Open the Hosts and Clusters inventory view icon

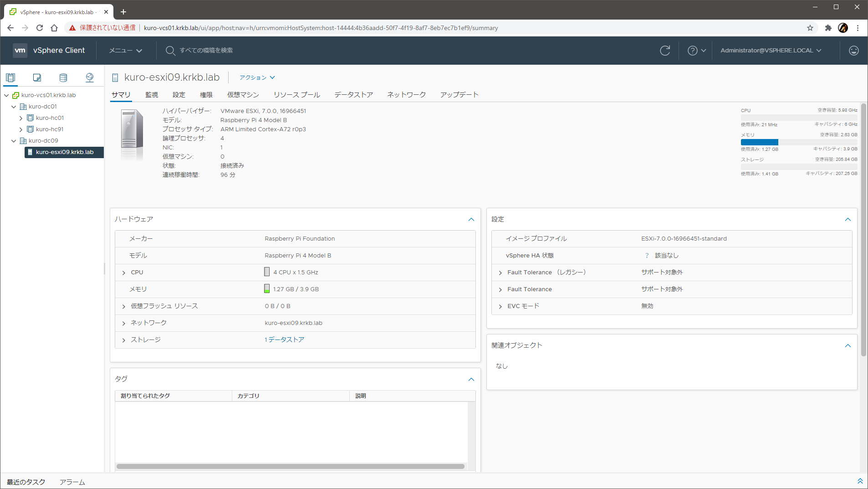click(x=10, y=77)
